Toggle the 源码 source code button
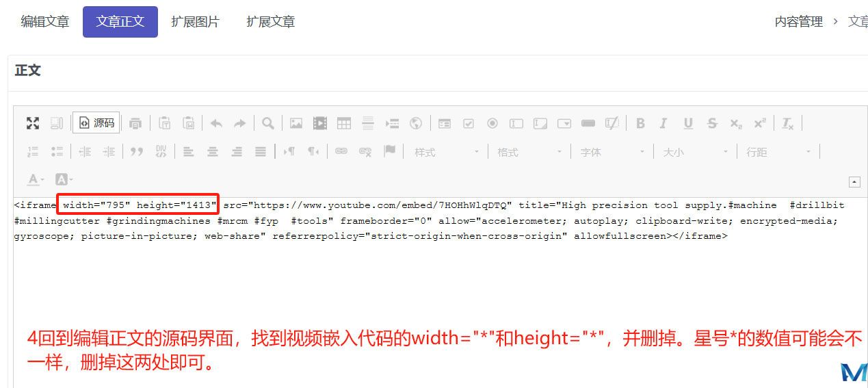This screenshot has height=388, width=868. coord(96,123)
